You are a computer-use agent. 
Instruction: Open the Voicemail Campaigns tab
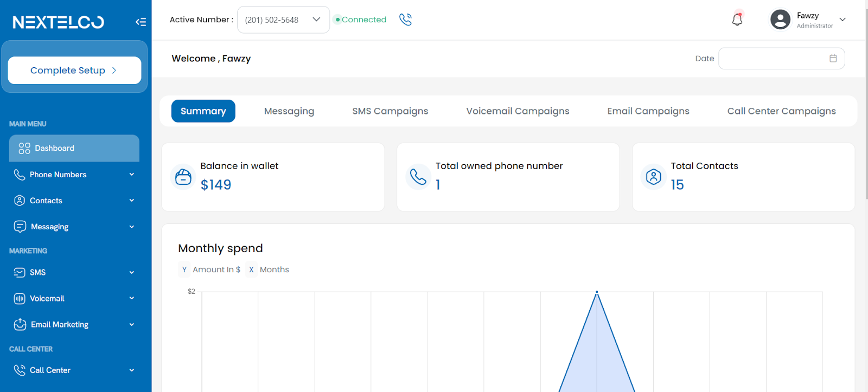coord(518,111)
